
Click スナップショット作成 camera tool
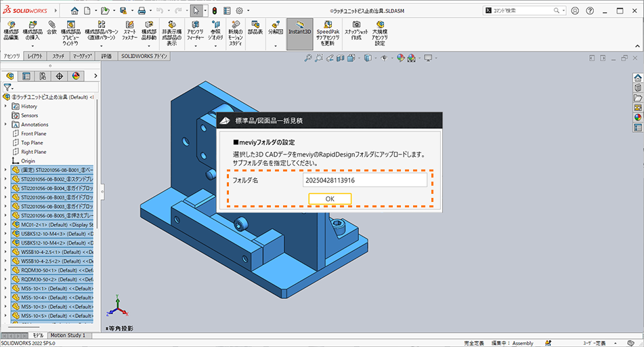[x=356, y=30]
